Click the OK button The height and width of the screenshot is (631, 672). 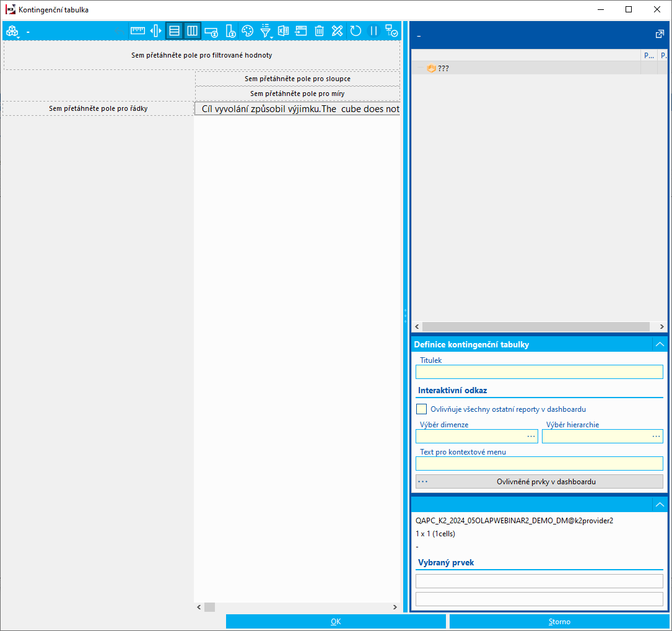336,622
